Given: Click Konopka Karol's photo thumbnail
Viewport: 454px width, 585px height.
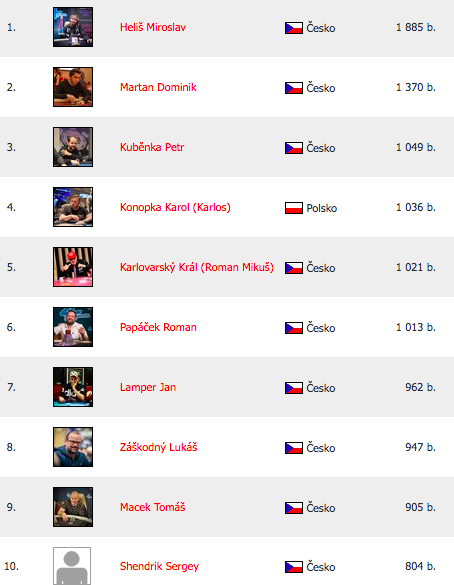Looking at the screenshot, I should point(73,207).
